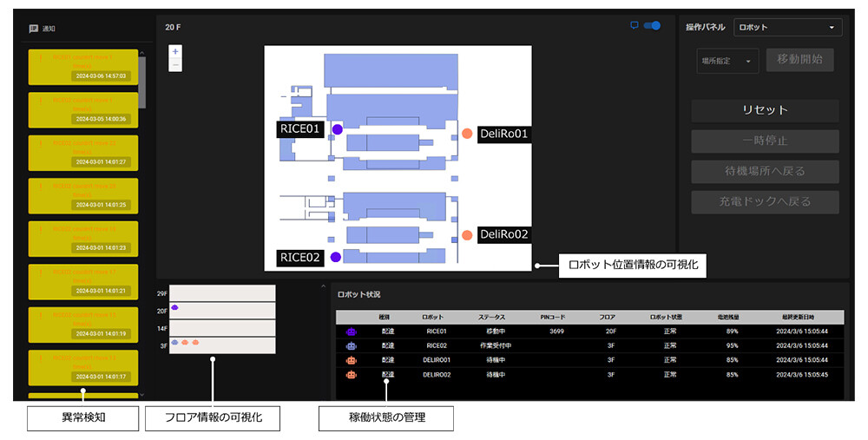The width and height of the screenshot is (868, 440).
Task: Click the blue robot icon in RICE02 row
Action: click(x=351, y=346)
